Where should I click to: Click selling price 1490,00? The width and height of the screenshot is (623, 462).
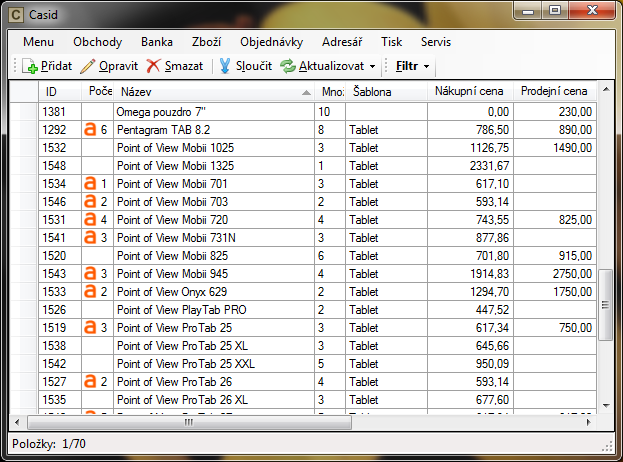pos(555,148)
